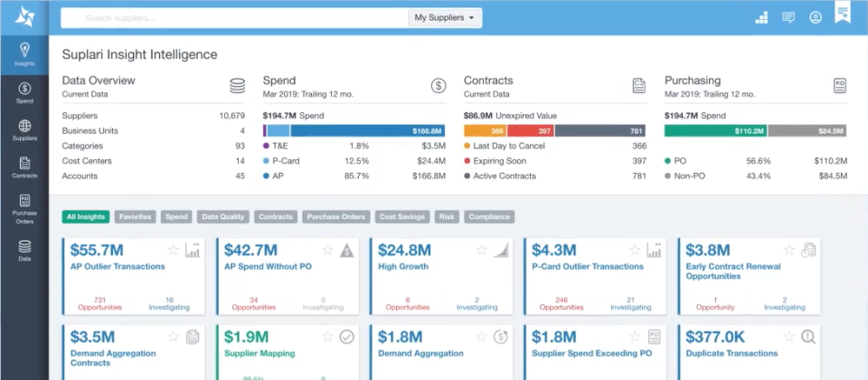This screenshot has height=380, width=868.
Task: Click chart icon on P-Card Outlier Transactions
Action: click(x=655, y=250)
